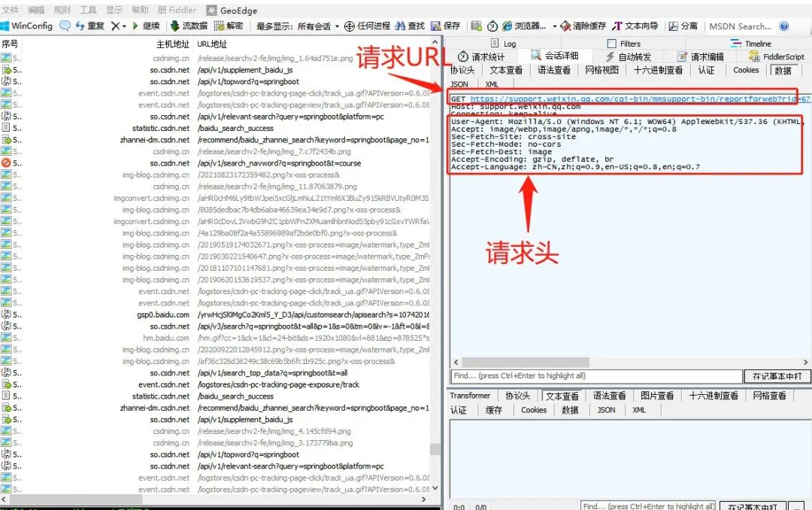This screenshot has width=812, height=510.
Task: Select the request 网格视图 tab
Action: click(x=601, y=70)
